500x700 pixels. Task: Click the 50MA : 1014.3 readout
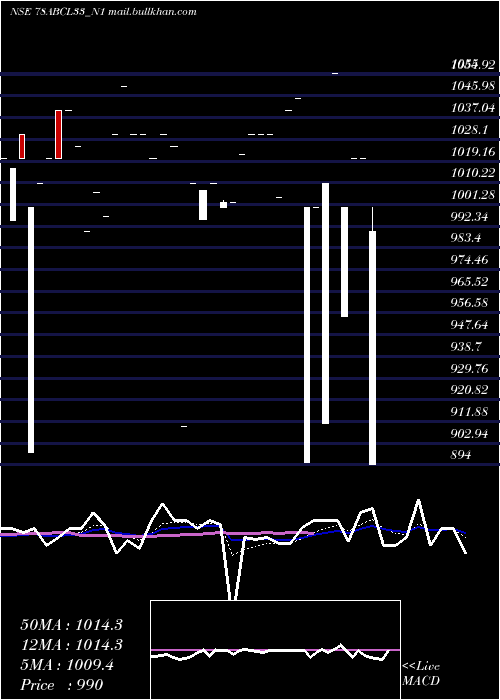(71, 625)
